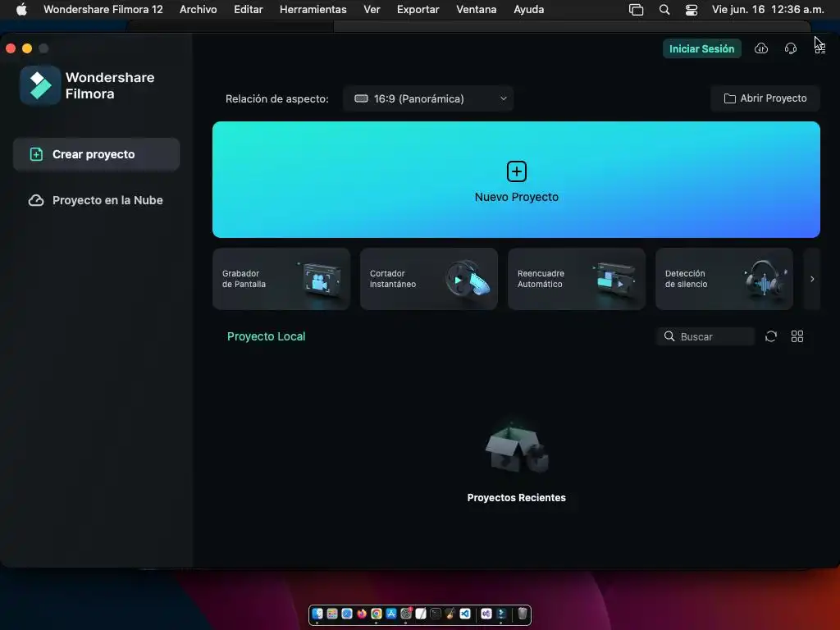Open the Ayuda menu
Screen dimensions: 840x630
click(x=529, y=10)
